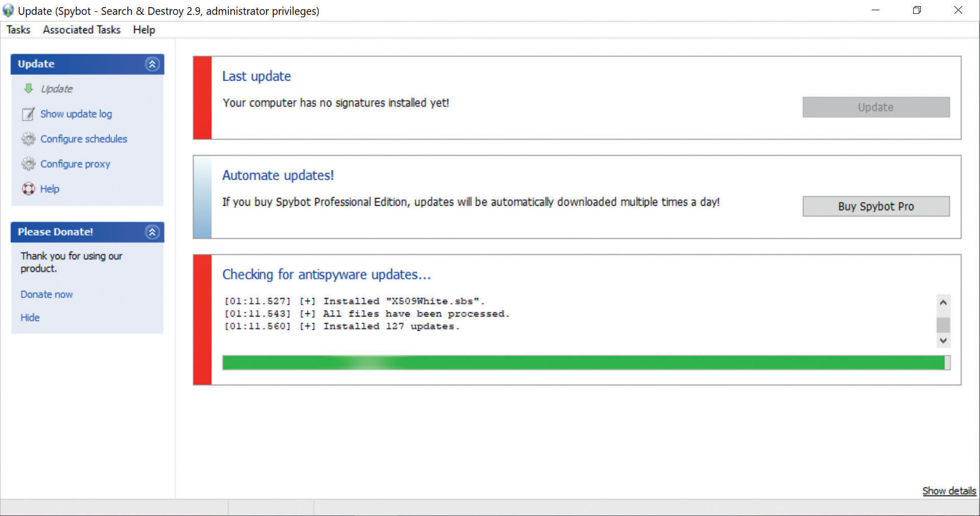Click the update log scrollbar thumb
Screen dimensions: 980x516
click(x=943, y=325)
